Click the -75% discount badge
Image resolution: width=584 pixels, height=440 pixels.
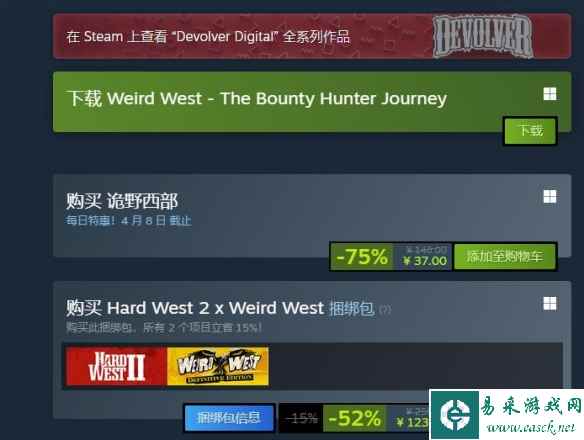pos(362,256)
